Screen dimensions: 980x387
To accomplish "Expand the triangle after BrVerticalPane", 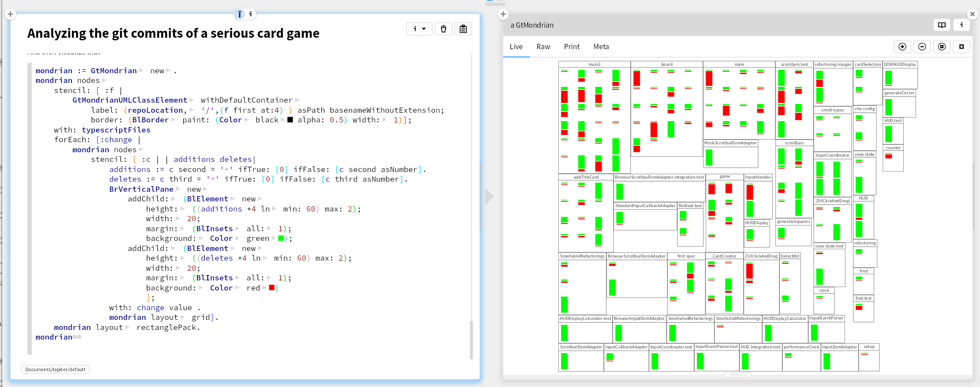I will pos(178,189).
